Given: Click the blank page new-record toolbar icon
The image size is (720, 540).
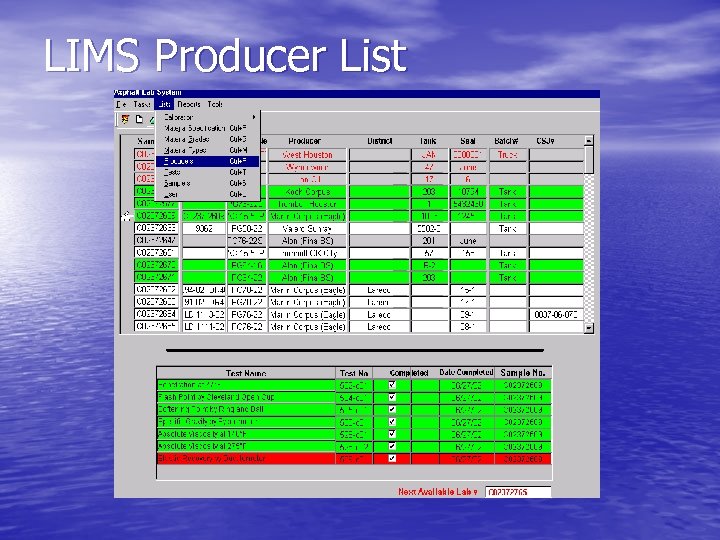Looking at the screenshot, I should click(x=139, y=120).
